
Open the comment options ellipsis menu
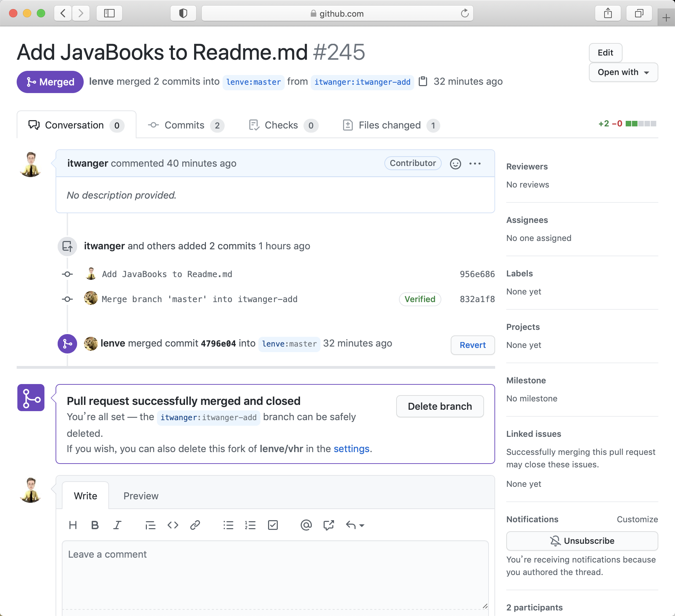point(475,164)
